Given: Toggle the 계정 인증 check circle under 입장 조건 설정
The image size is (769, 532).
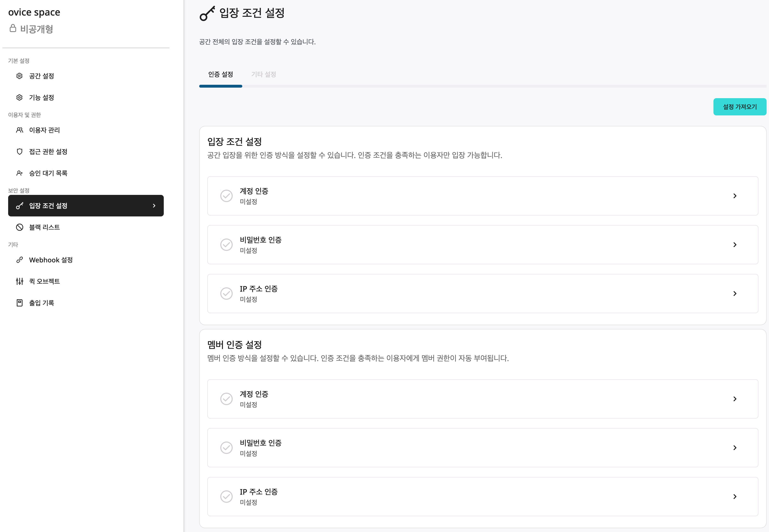Looking at the screenshot, I should tap(226, 196).
